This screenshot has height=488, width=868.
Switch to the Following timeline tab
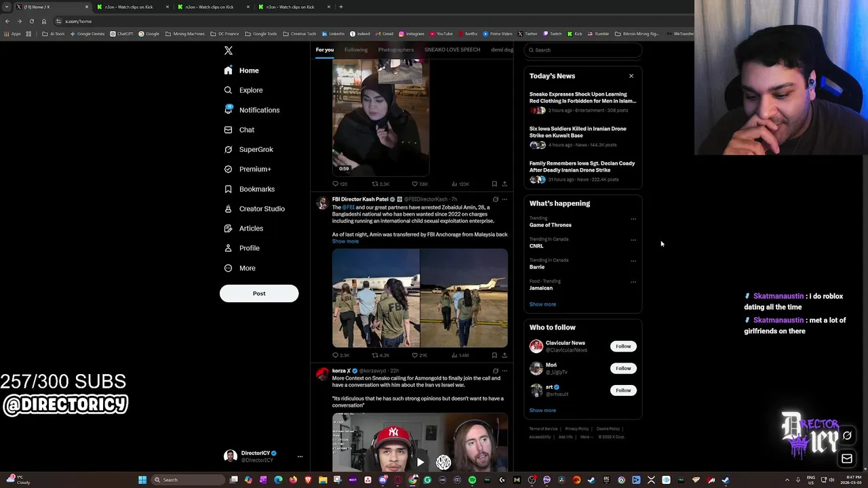tap(356, 49)
